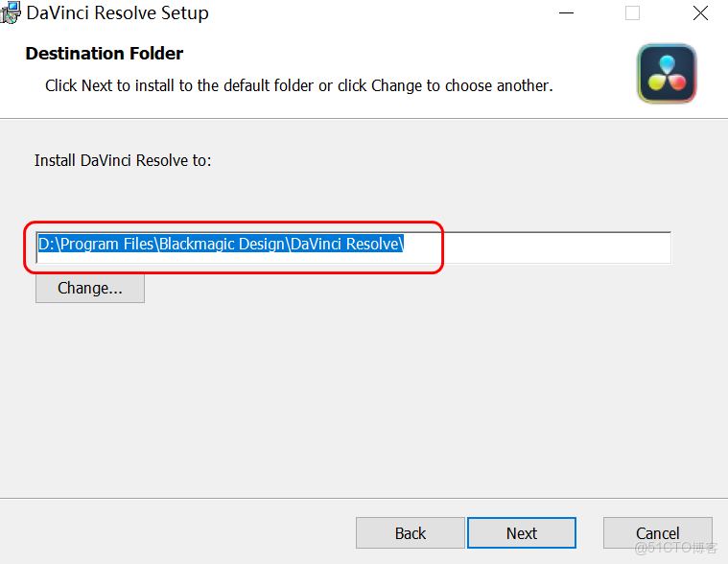Viewport: 728px width, 564px height.
Task: Minimize the DaVinci Resolve Setup window
Action: click(x=562, y=13)
